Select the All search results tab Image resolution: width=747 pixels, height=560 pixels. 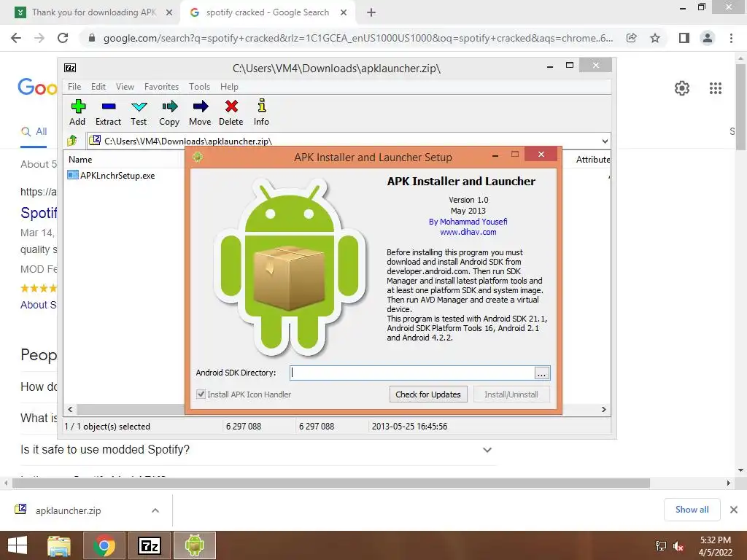(34, 132)
